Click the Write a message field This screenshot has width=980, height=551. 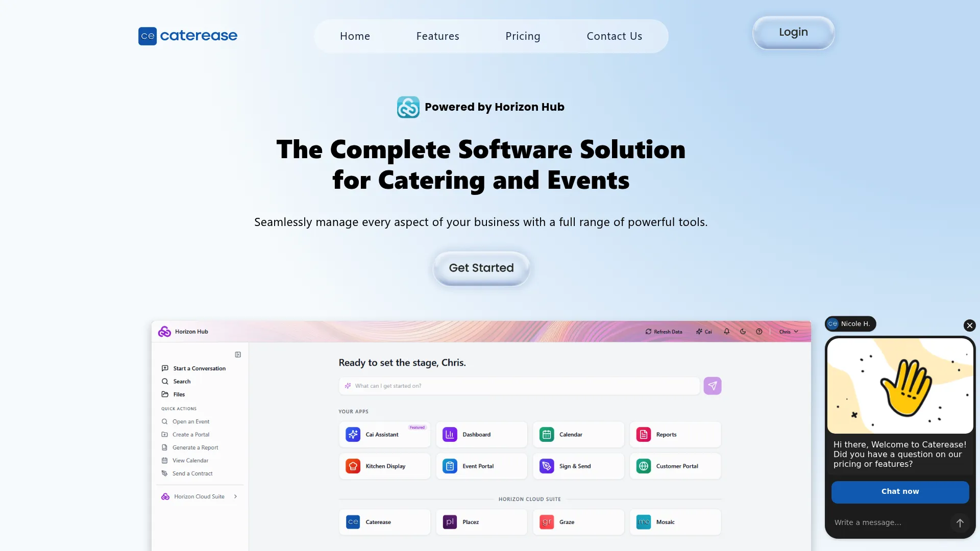tap(891, 523)
